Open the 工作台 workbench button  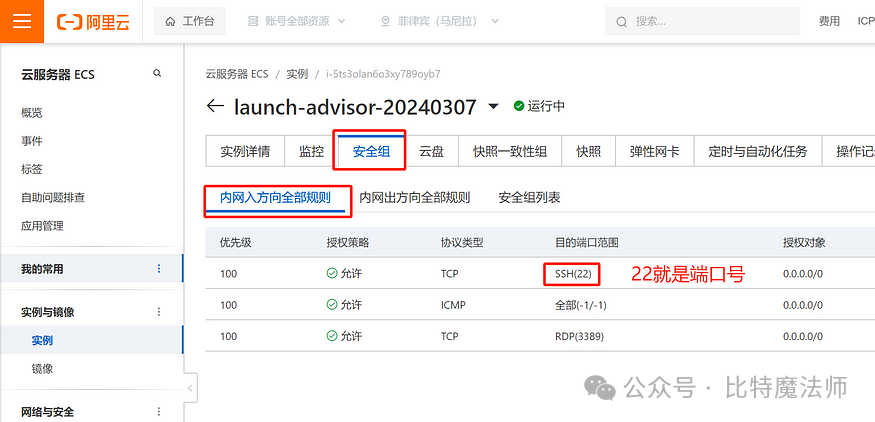(190, 21)
